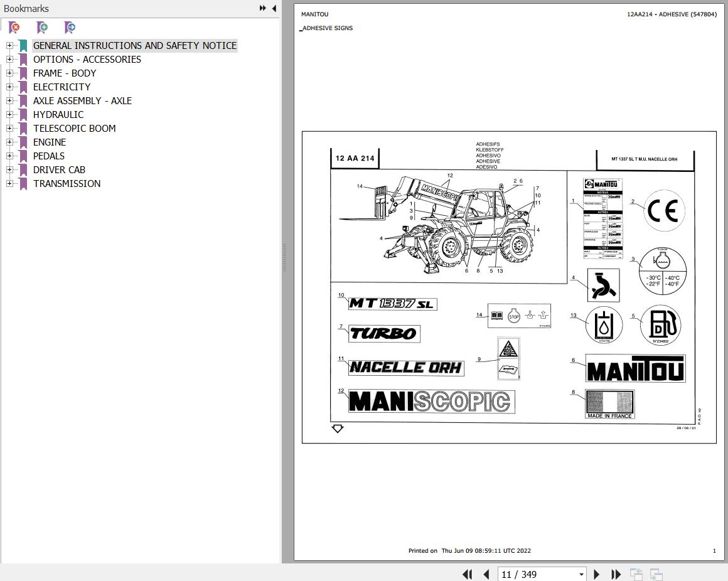Expand the GENERAL INSTRUCTIONS AND SAFETY NOTICE bookmark
This screenshot has width=728, height=581.
pyautogui.click(x=9, y=45)
